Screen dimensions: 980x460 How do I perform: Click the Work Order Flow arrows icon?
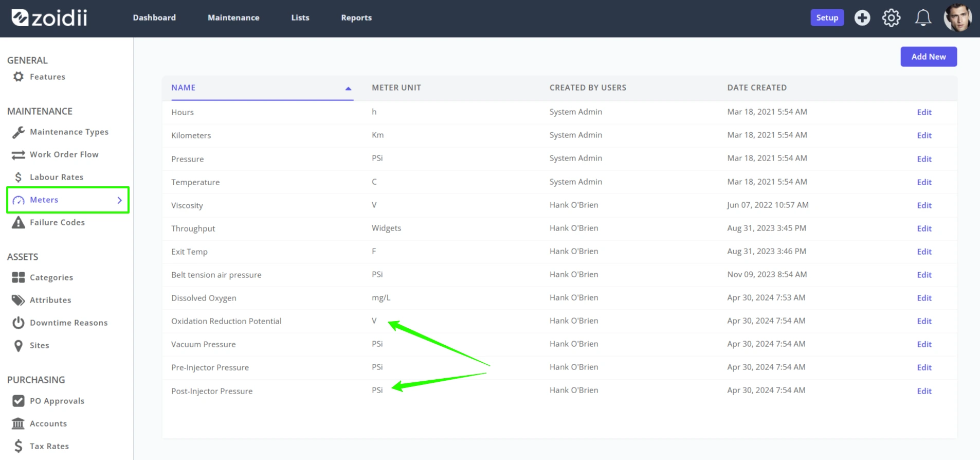[19, 154]
